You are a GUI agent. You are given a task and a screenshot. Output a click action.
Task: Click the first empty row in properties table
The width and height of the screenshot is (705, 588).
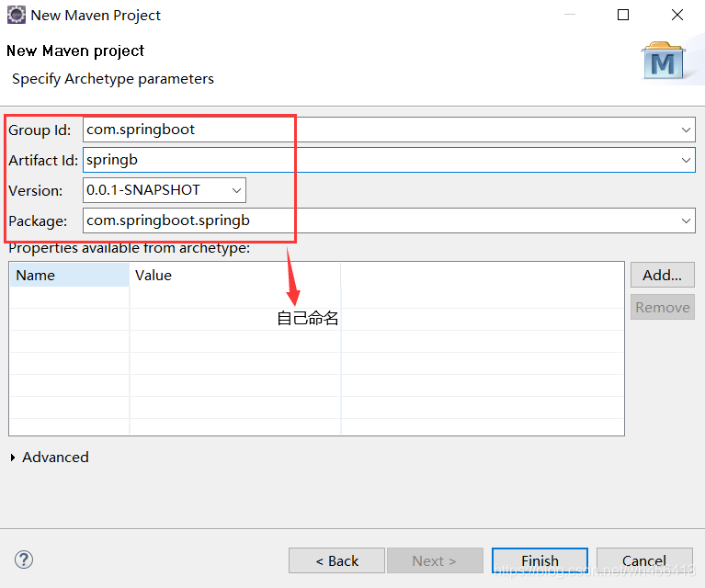pyautogui.click(x=316, y=297)
